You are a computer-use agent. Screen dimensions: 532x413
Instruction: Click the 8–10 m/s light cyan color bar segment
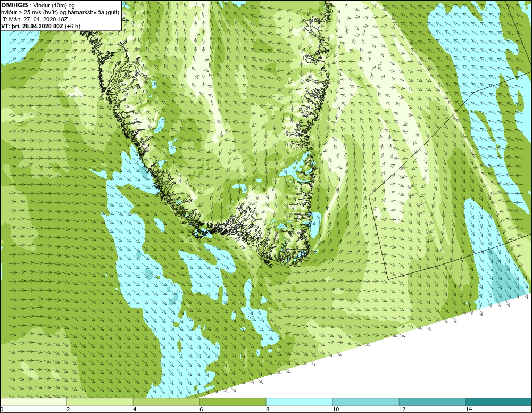click(299, 402)
